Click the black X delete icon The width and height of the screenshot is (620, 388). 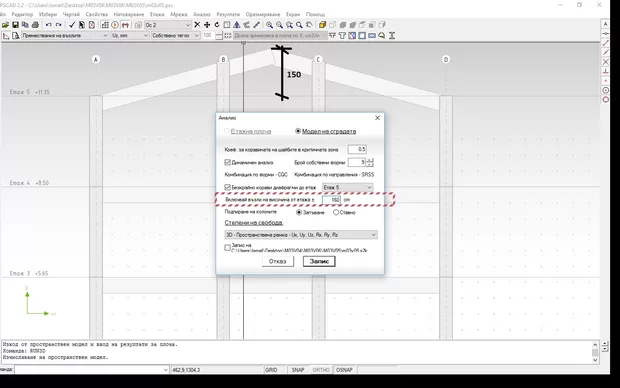tap(197, 25)
